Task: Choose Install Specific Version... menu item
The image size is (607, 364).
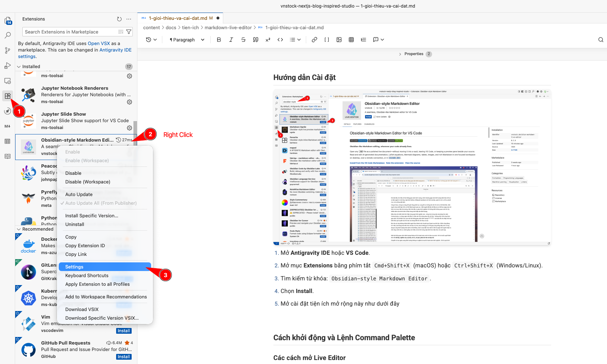Action: tap(92, 216)
